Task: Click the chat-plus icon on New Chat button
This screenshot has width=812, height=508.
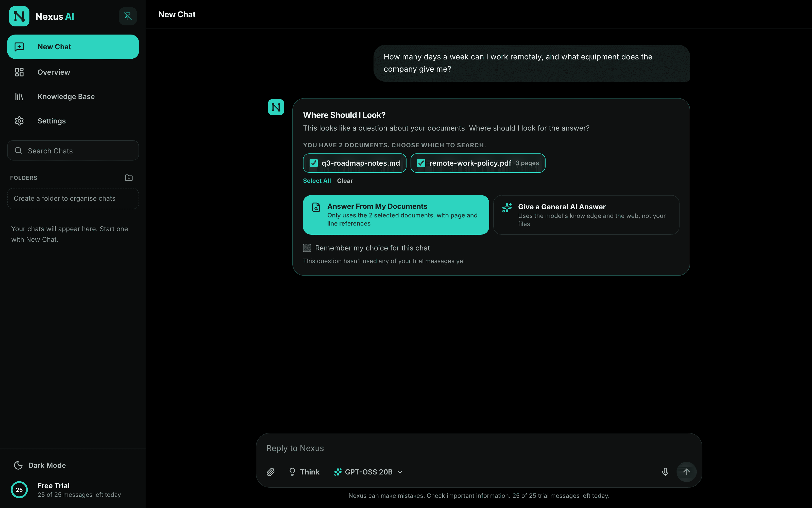Action: 20,47
